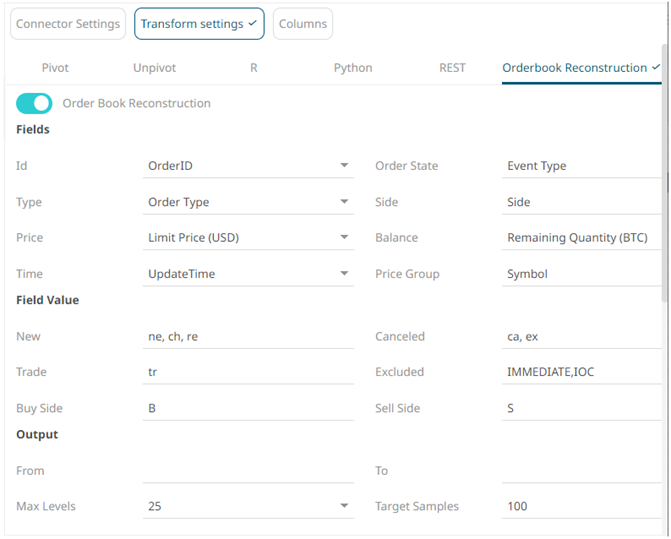
Task: Open the R transform tab
Action: pos(254,68)
